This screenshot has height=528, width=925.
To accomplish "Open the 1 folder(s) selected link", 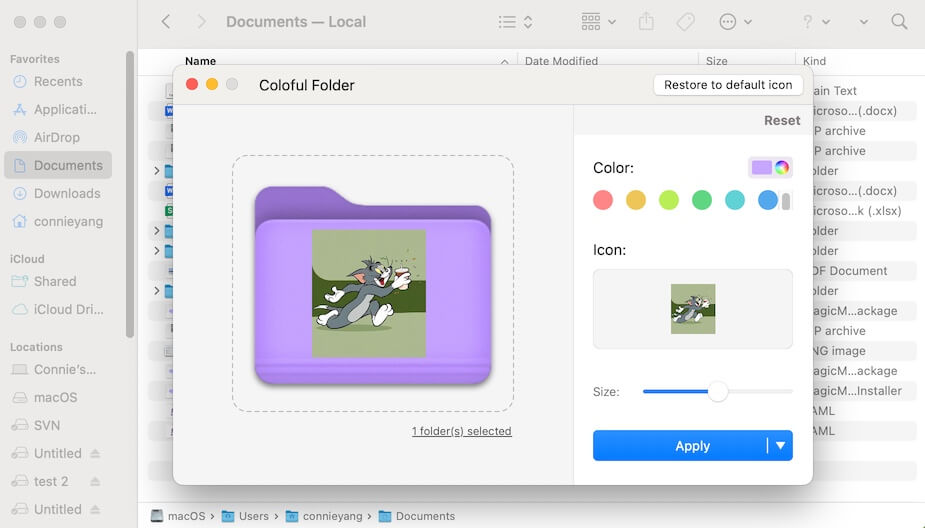I will coord(461,431).
